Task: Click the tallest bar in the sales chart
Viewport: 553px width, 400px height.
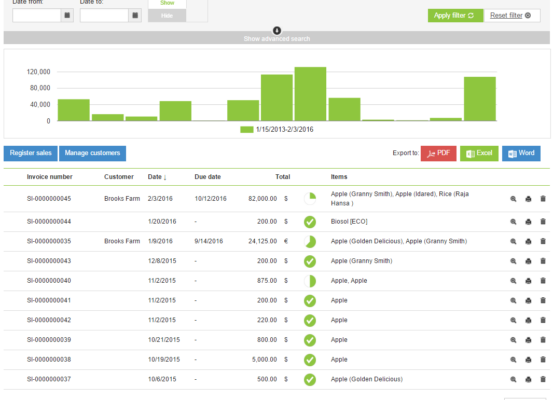Action: point(310,94)
